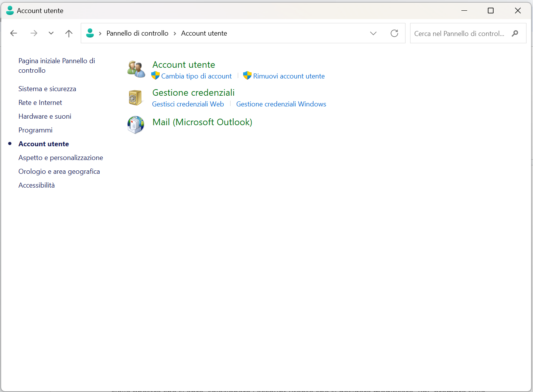This screenshot has width=533, height=392.
Task: Click the Gestione credenziali safe icon
Action: pos(135,97)
